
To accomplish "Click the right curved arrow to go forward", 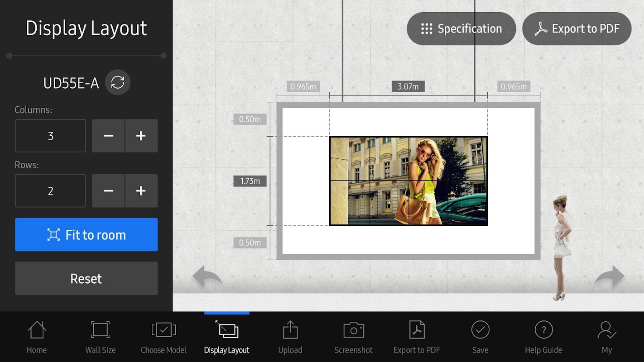I will (609, 276).
